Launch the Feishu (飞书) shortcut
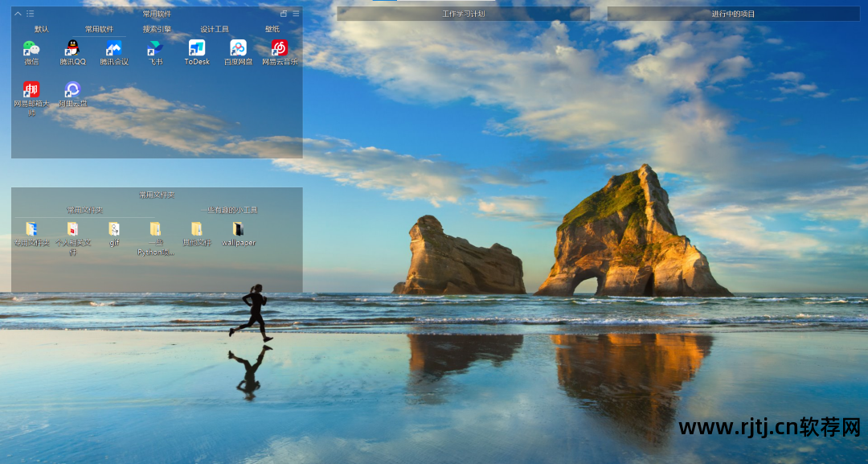This screenshot has height=464, width=868. pos(155,49)
